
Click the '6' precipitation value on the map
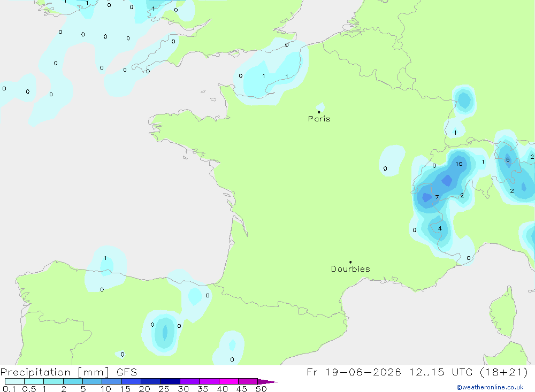pyautogui.click(x=508, y=160)
